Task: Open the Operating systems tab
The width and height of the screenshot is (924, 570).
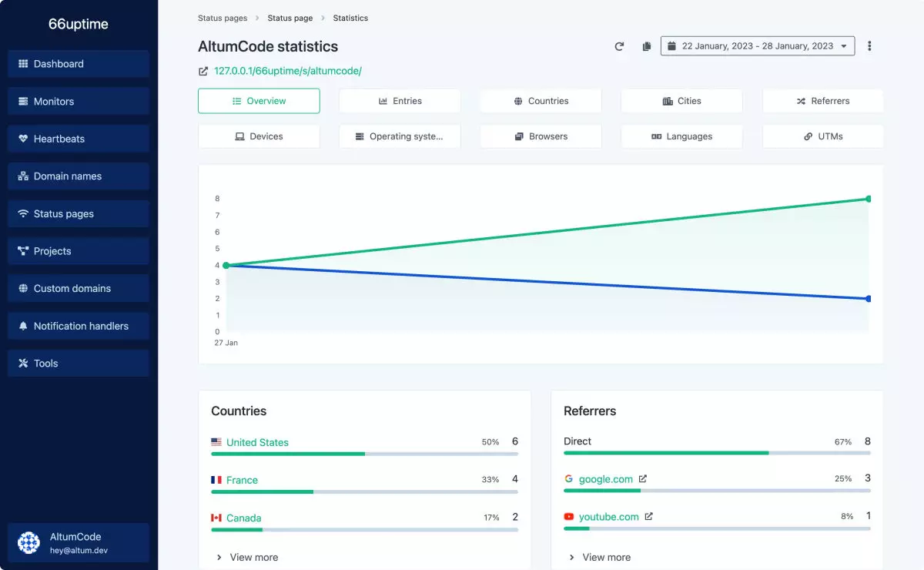Action: pos(400,136)
